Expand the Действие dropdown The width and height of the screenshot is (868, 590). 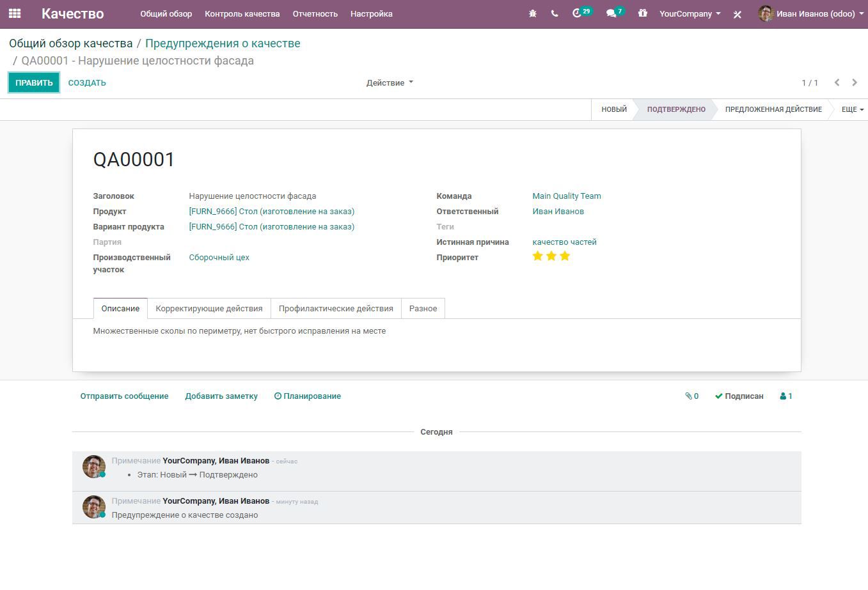pyautogui.click(x=390, y=82)
